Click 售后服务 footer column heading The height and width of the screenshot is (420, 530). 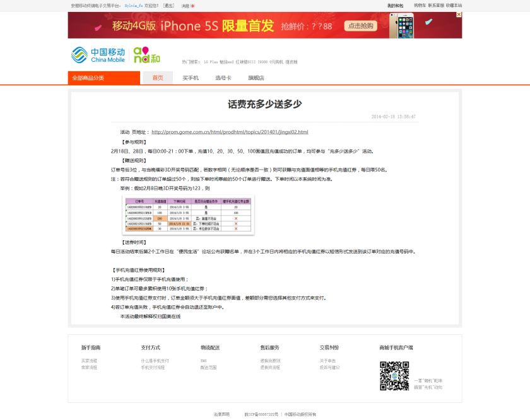[x=270, y=347]
